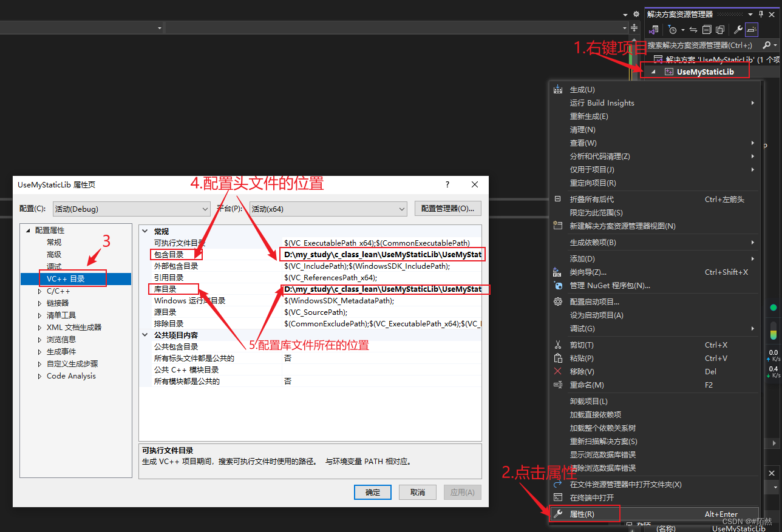Screen dimensions: 782x532
Task: Click the build icon beside 生成(U)
Action: coord(558,90)
